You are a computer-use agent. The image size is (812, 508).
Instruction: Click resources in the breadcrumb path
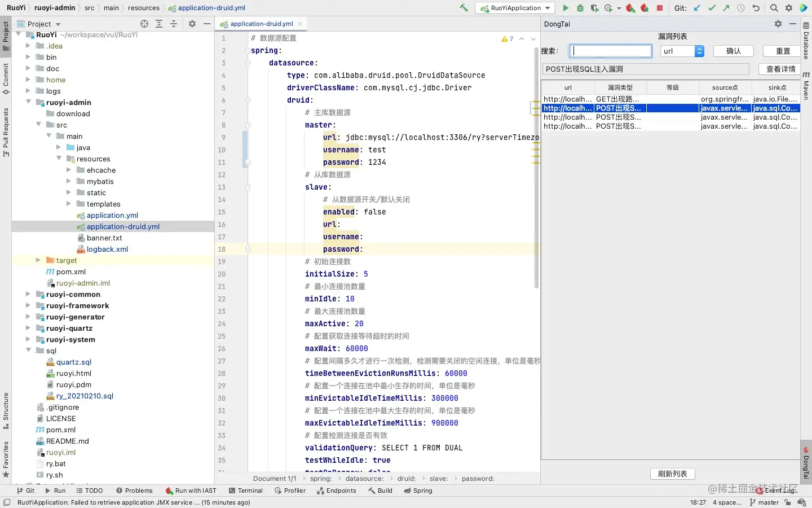click(144, 8)
